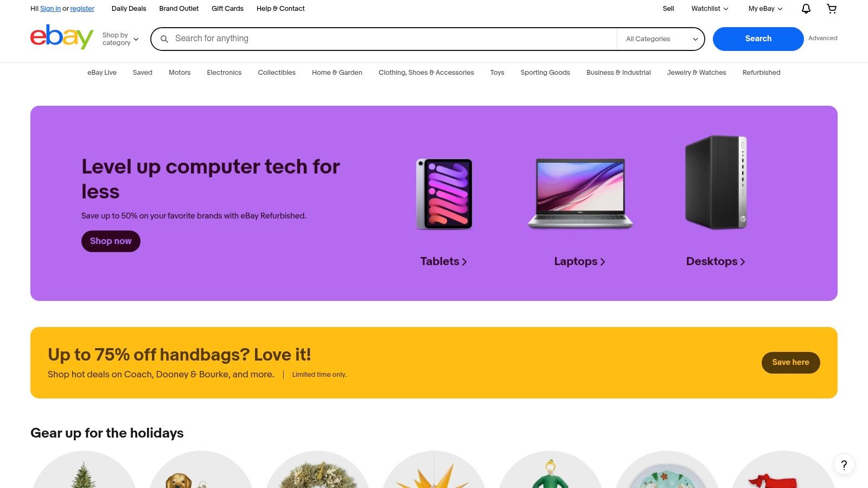Screen dimensions: 868x488
Task: Open the Electronics category tab
Action: point(224,73)
